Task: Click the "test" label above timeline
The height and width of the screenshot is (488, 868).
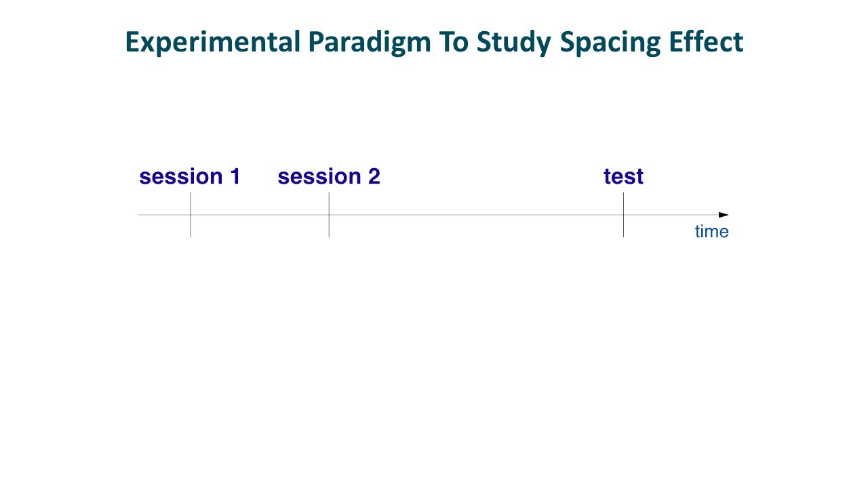Action: click(x=623, y=176)
